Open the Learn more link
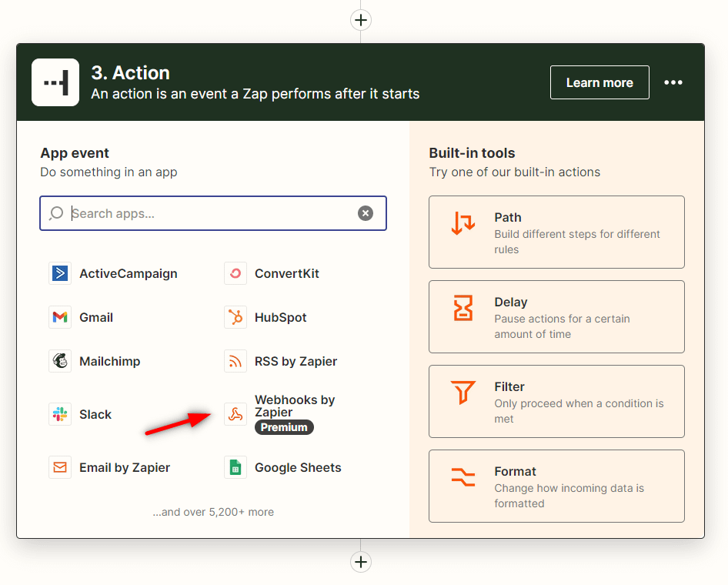The image size is (728, 585). [599, 82]
